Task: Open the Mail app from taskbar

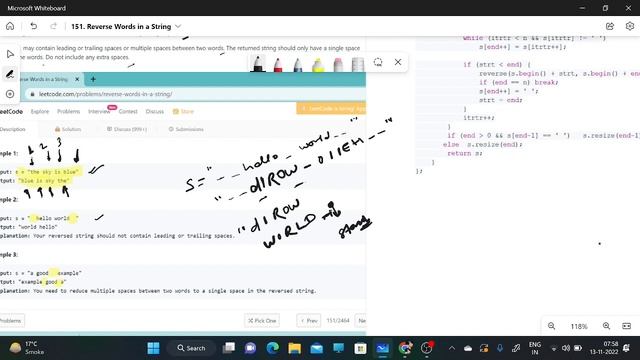Action: [x=316, y=348]
